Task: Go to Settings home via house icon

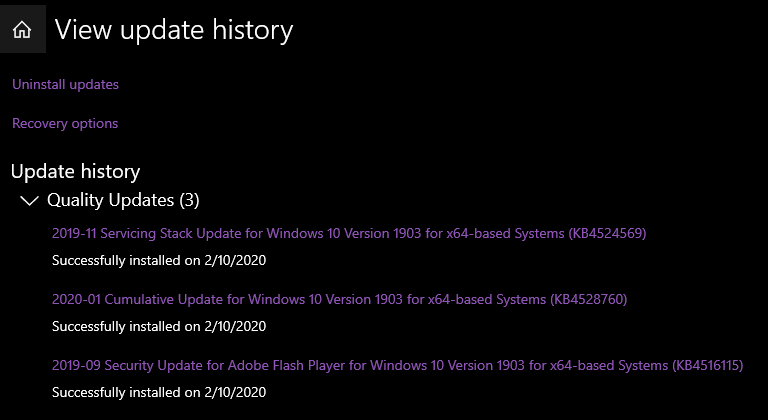Action: 22,30
